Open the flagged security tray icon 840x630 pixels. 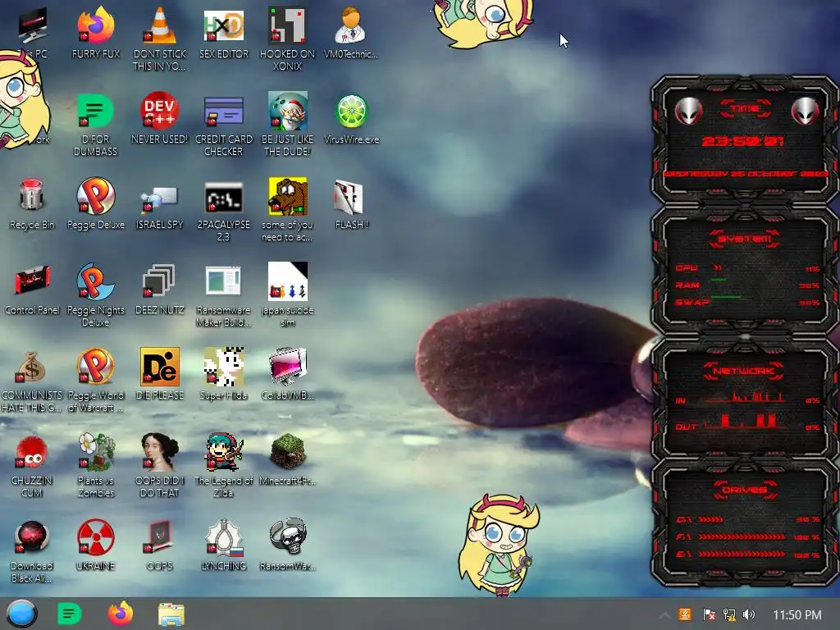point(710,614)
